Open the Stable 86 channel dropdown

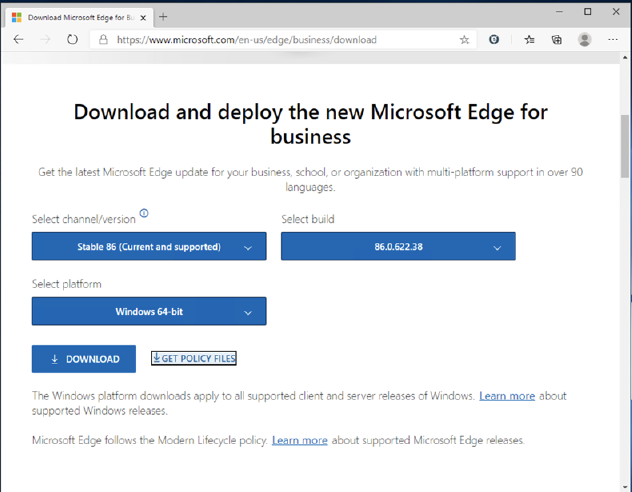149,246
